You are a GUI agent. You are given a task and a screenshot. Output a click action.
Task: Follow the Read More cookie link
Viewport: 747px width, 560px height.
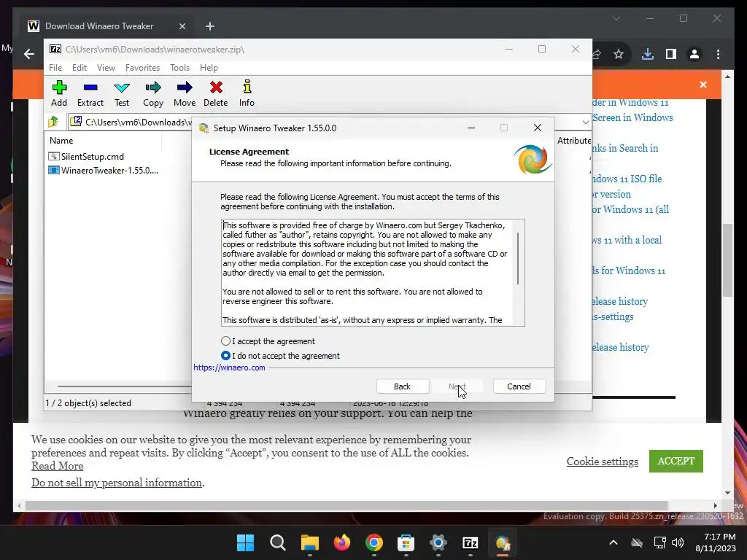[x=57, y=466]
